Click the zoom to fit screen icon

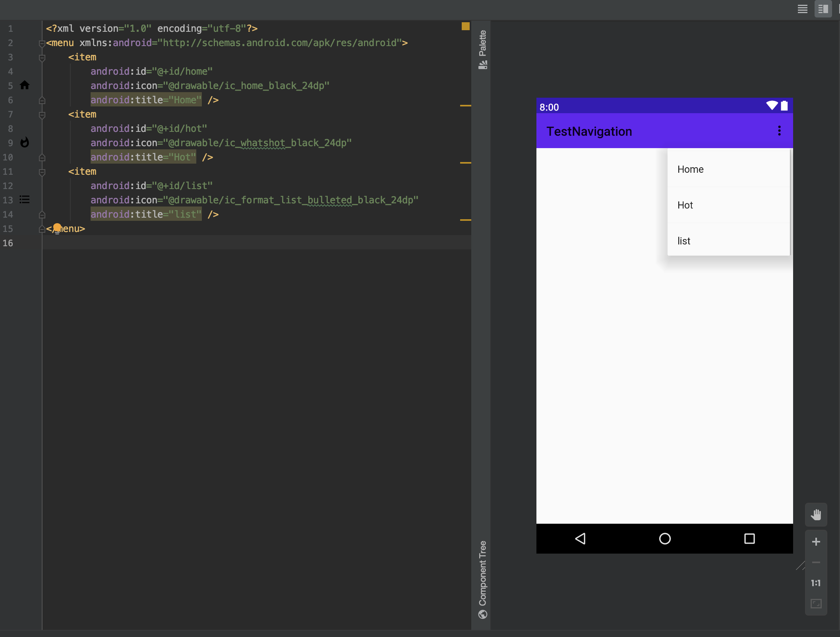coord(816,604)
